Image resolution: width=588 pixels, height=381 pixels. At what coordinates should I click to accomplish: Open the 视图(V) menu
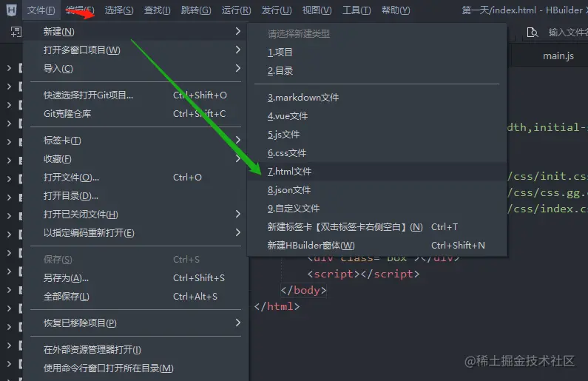pyautogui.click(x=317, y=10)
